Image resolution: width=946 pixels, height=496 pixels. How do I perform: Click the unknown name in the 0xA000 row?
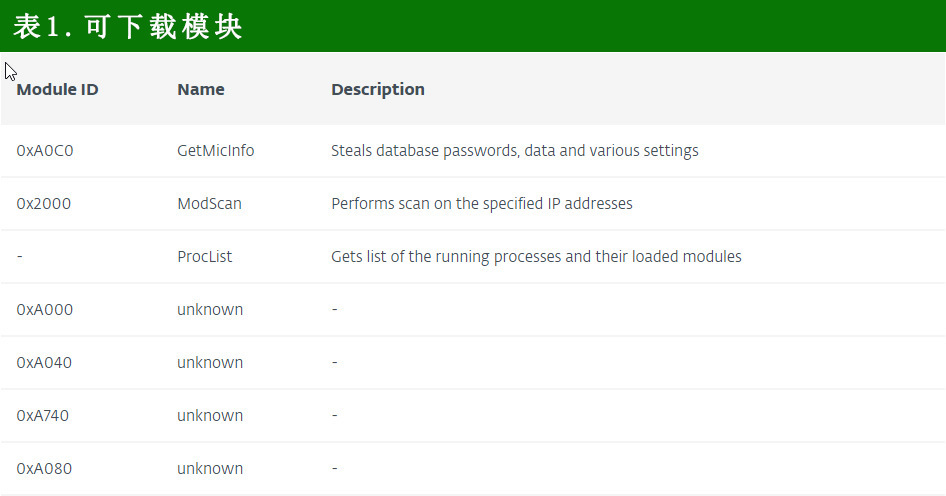click(x=210, y=310)
